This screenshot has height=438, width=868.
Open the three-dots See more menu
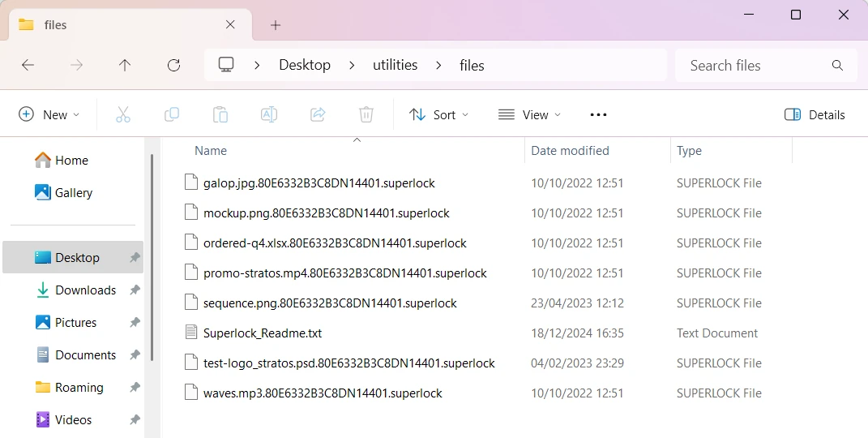[x=598, y=114]
